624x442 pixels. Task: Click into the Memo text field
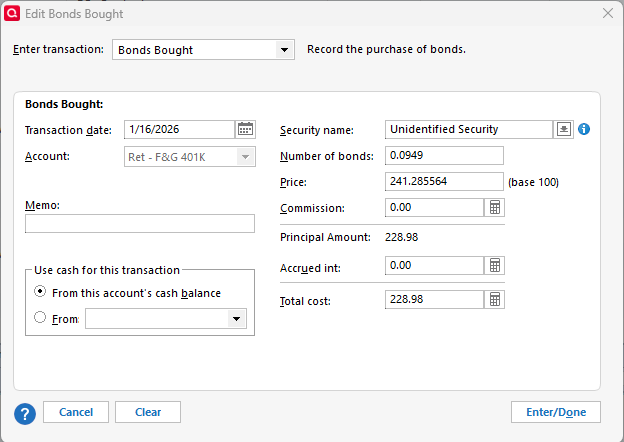pyautogui.click(x=140, y=224)
